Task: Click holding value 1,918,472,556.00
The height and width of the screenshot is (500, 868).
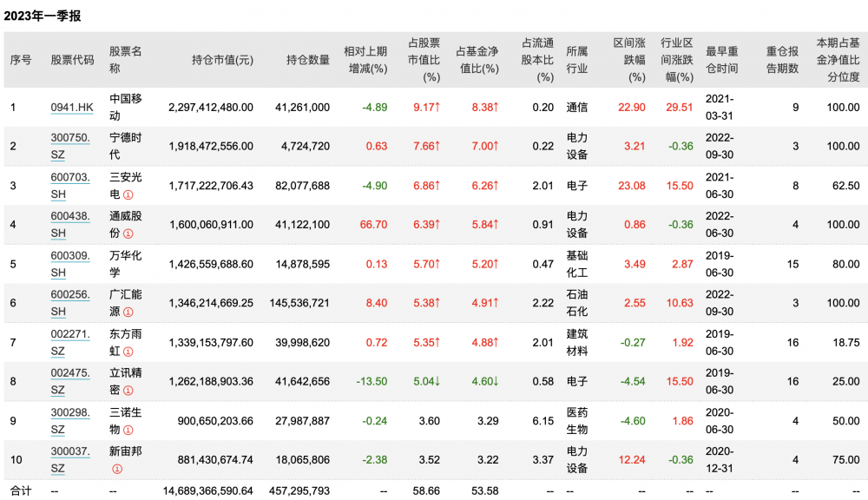Action: 211,146
